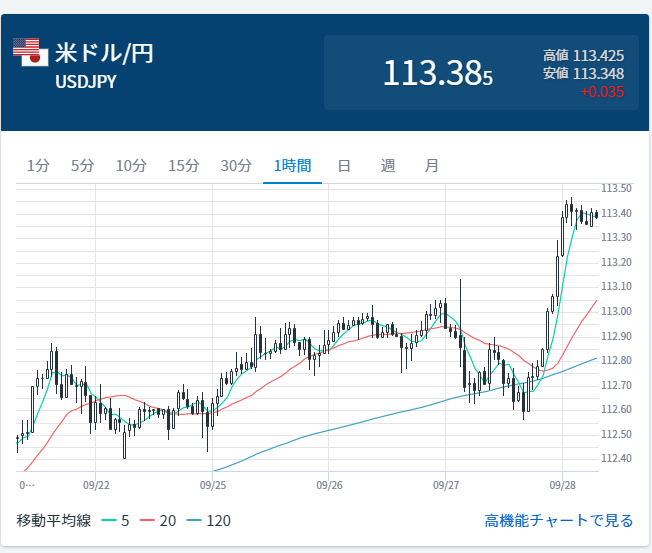Open the 高機能チャートで見る link
The height and width of the screenshot is (553, 652).
pos(558,520)
